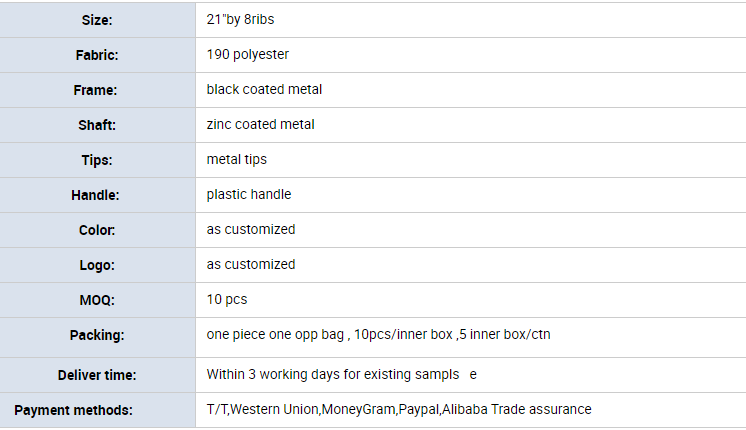Click the Packing: label cell
746x430 pixels.
97,337
